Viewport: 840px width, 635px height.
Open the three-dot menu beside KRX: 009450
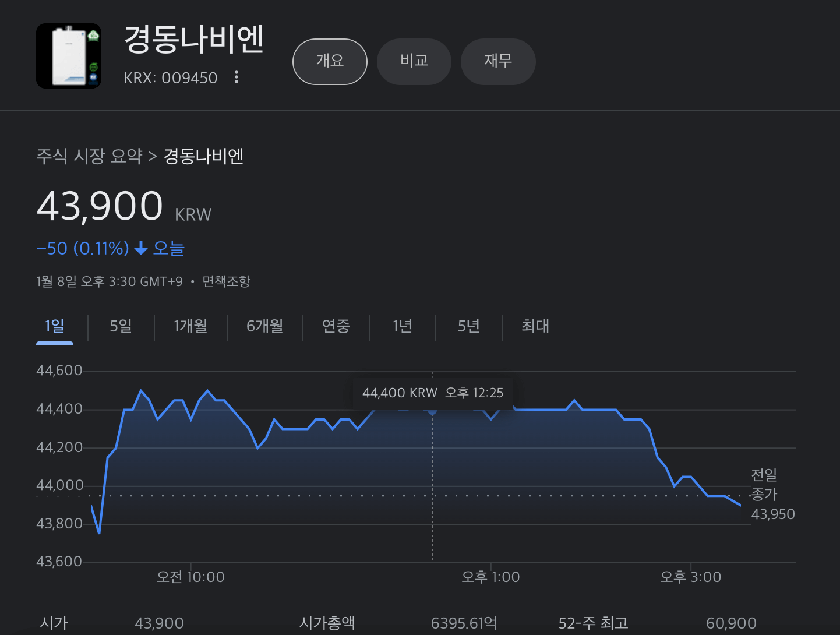coord(236,77)
